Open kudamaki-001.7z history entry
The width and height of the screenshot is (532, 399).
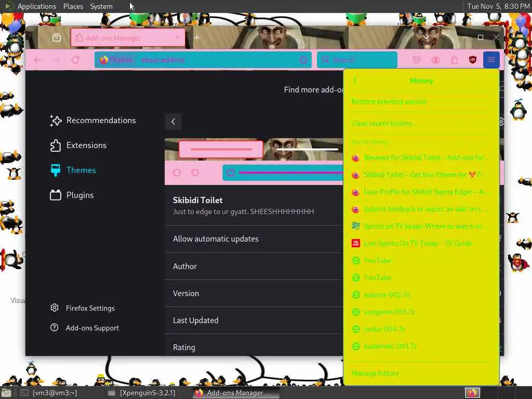(x=421, y=346)
